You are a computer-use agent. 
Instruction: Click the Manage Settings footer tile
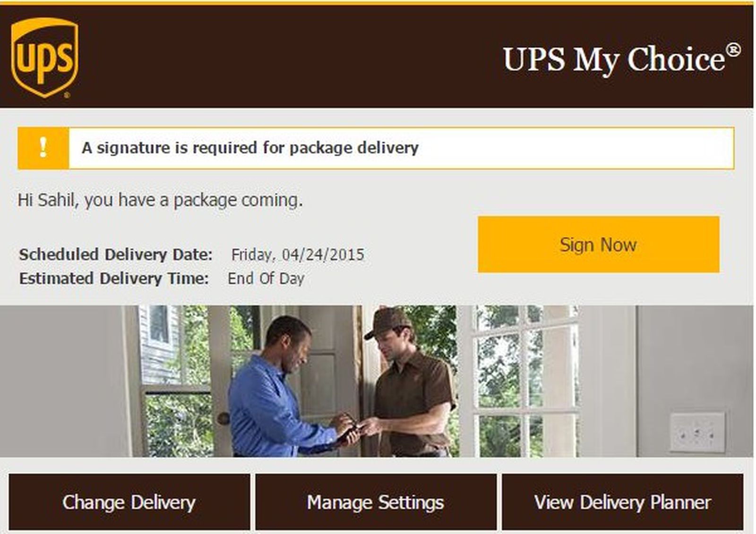click(x=375, y=502)
